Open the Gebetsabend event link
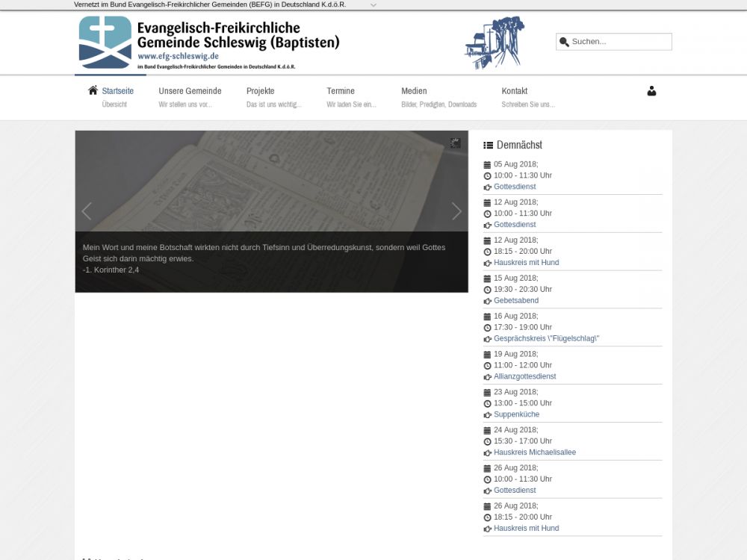747x560 pixels. pos(515,301)
